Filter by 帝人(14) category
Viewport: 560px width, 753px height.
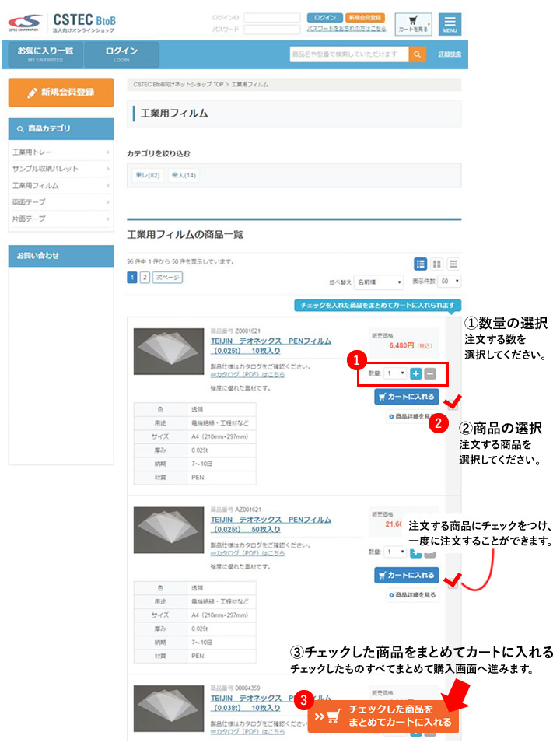pos(184,175)
